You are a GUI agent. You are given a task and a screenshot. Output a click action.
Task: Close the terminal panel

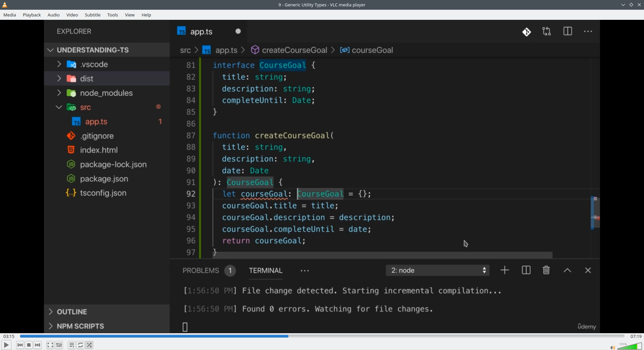pos(588,270)
